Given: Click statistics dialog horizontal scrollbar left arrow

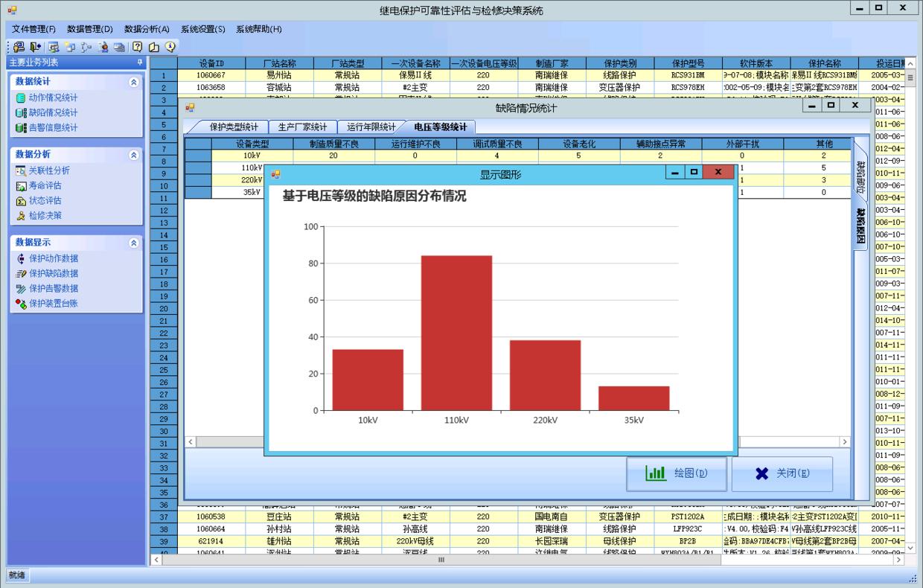Looking at the screenshot, I should (191, 441).
